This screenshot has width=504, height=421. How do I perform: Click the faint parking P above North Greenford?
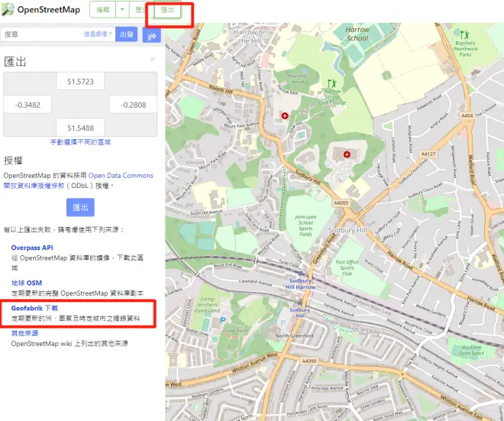click(283, 322)
